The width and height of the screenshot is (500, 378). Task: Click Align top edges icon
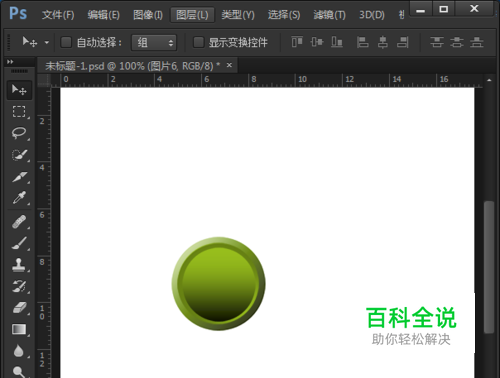point(297,42)
